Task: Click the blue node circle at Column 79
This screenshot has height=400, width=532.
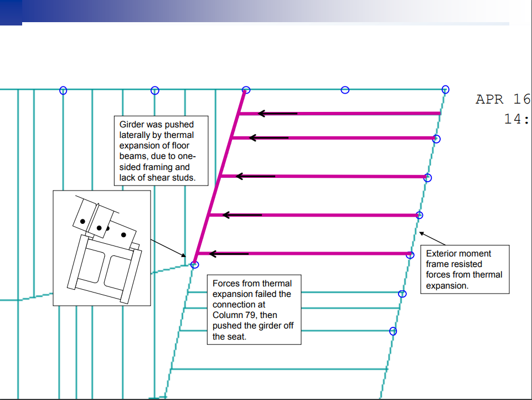Action: pyautogui.click(x=194, y=264)
